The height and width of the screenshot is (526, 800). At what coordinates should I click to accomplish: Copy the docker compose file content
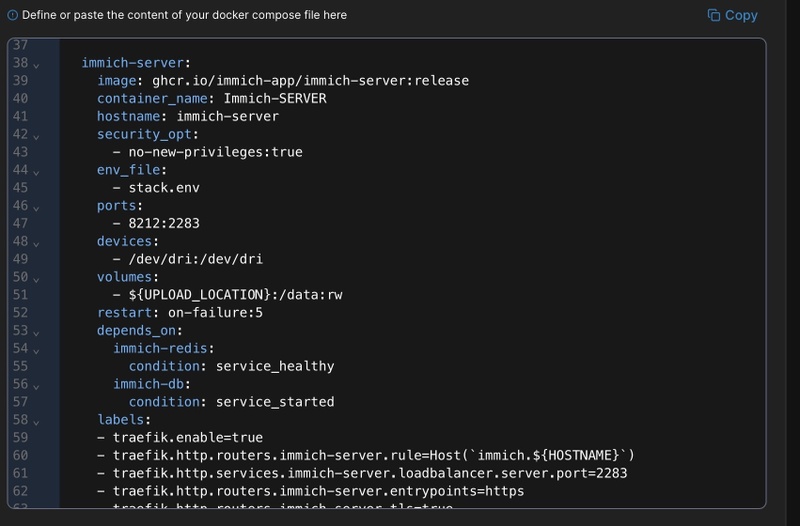(741, 15)
